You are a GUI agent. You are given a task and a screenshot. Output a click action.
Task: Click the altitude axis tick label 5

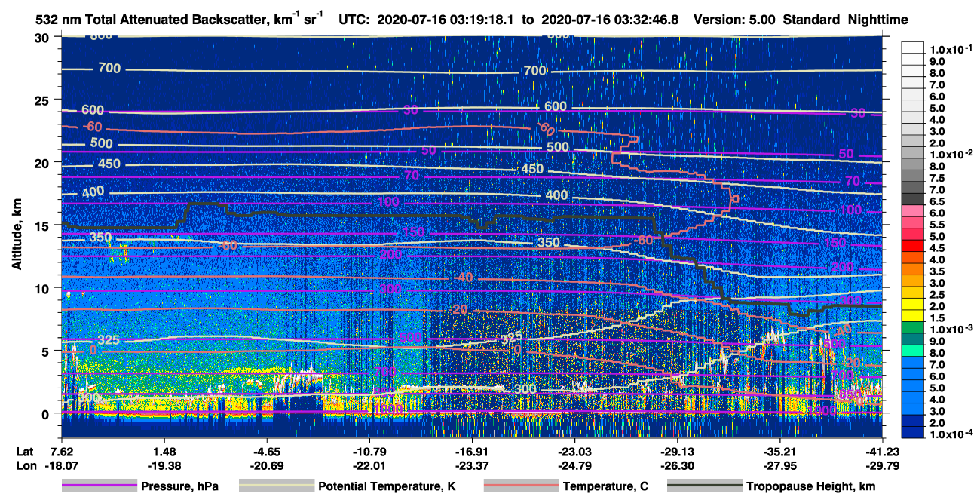click(x=47, y=351)
